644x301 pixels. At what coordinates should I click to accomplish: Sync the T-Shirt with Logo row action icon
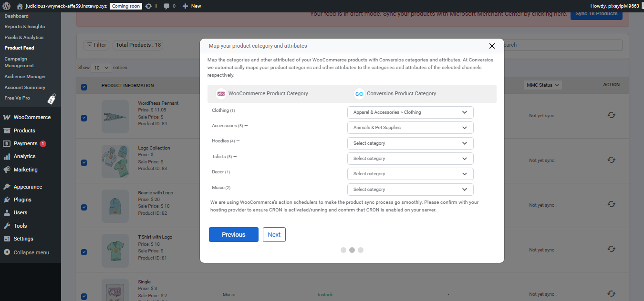[611, 249]
